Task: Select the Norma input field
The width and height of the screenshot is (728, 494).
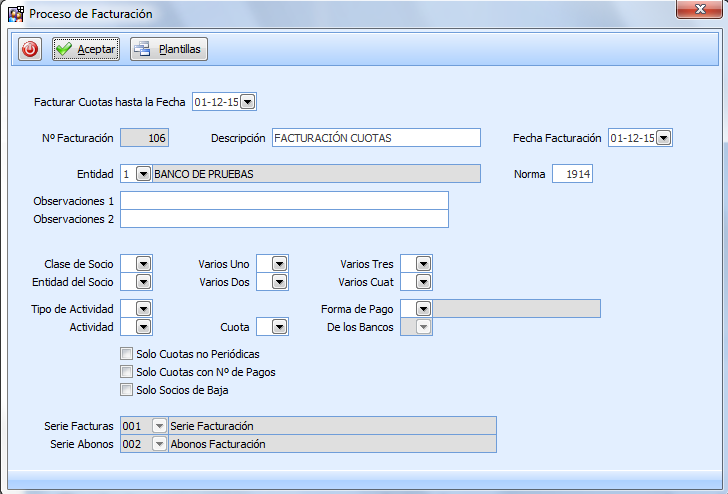Action: [x=572, y=174]
